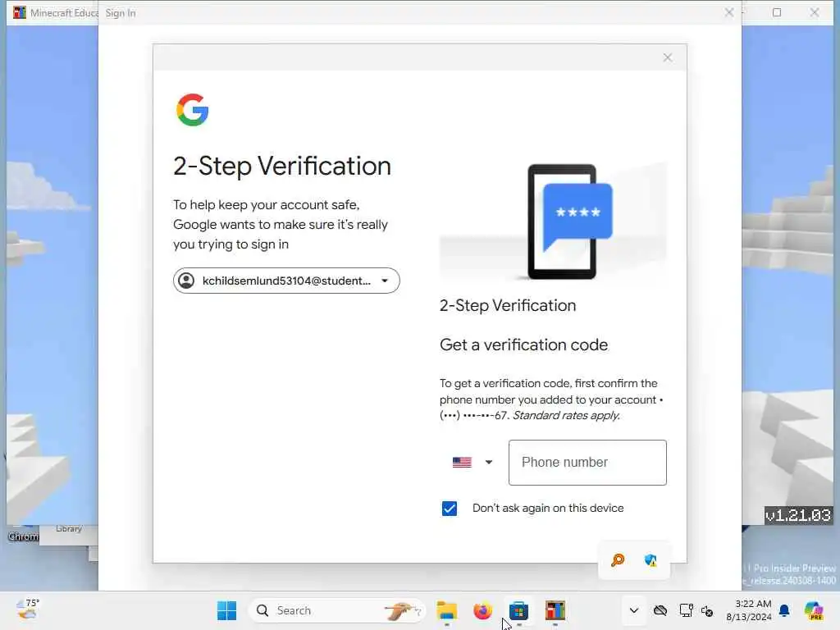Click the display cast tray icon

686,610
